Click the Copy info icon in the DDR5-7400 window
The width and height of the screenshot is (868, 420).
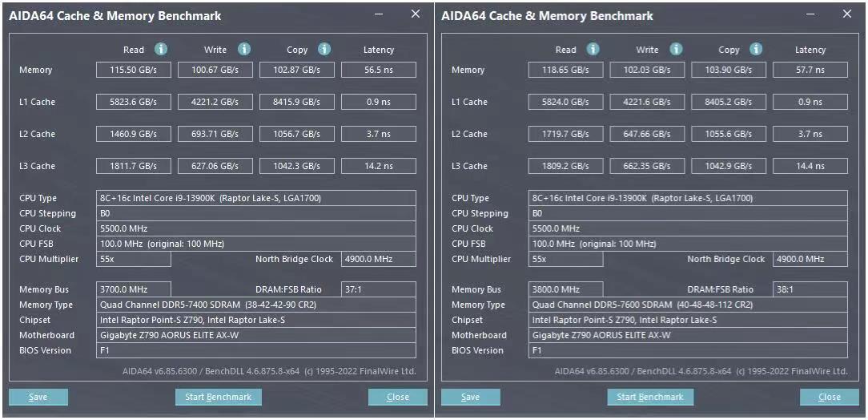(x=324, y=49)
